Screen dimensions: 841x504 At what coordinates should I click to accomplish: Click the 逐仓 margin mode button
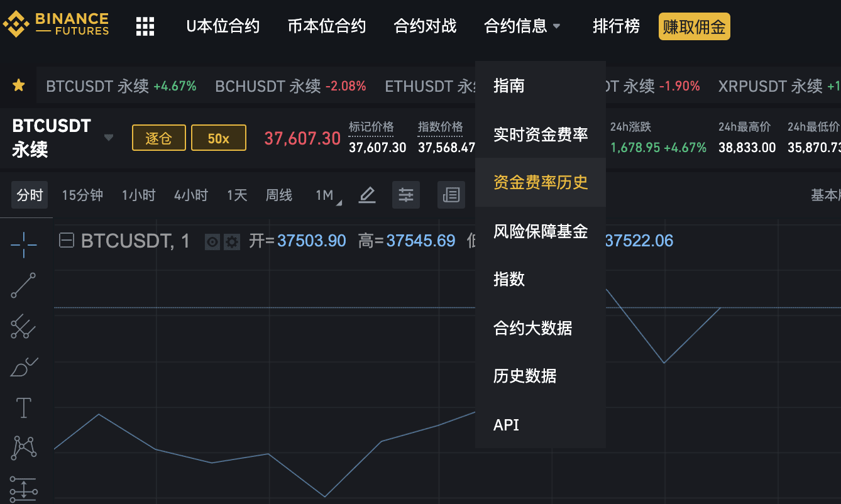159,138
